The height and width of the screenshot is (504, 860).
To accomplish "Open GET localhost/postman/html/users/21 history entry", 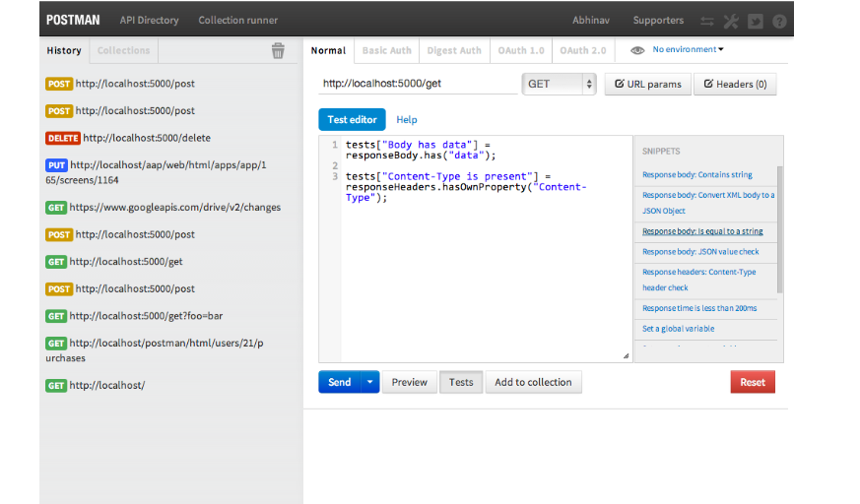I will pos(155,350).
